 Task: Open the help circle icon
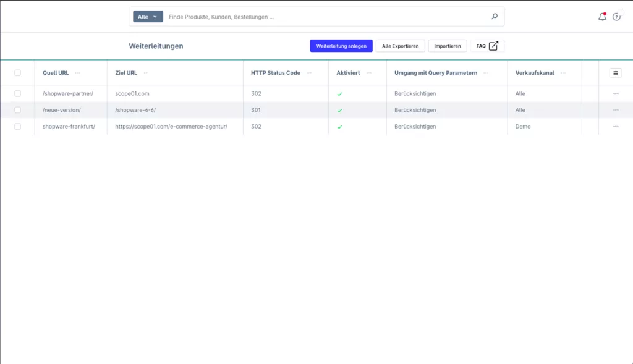pos(616,17)
